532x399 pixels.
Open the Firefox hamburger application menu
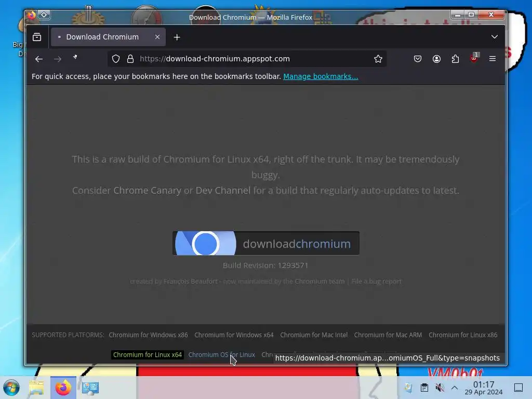(x=493, y=59)
